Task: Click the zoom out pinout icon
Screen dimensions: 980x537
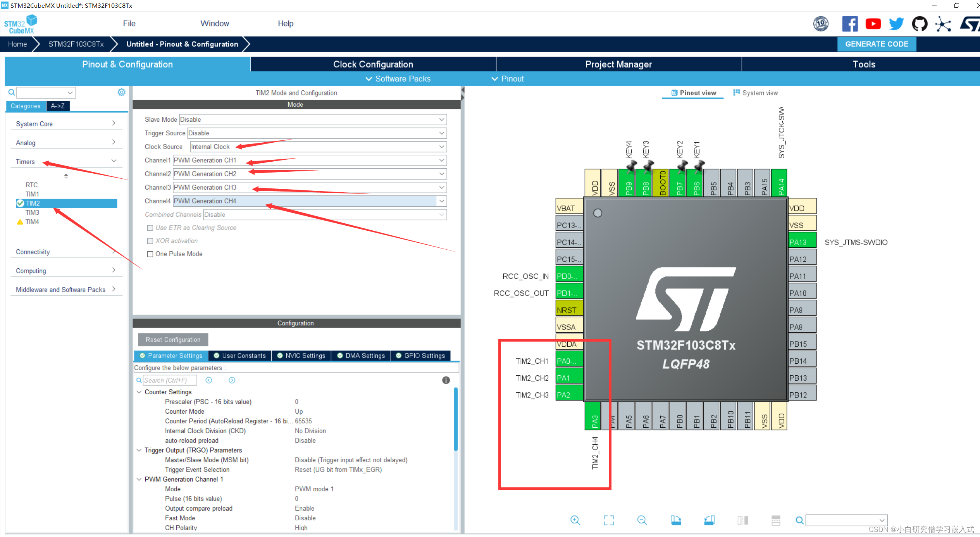Action: pyautogui.click(x=642, y=520)
